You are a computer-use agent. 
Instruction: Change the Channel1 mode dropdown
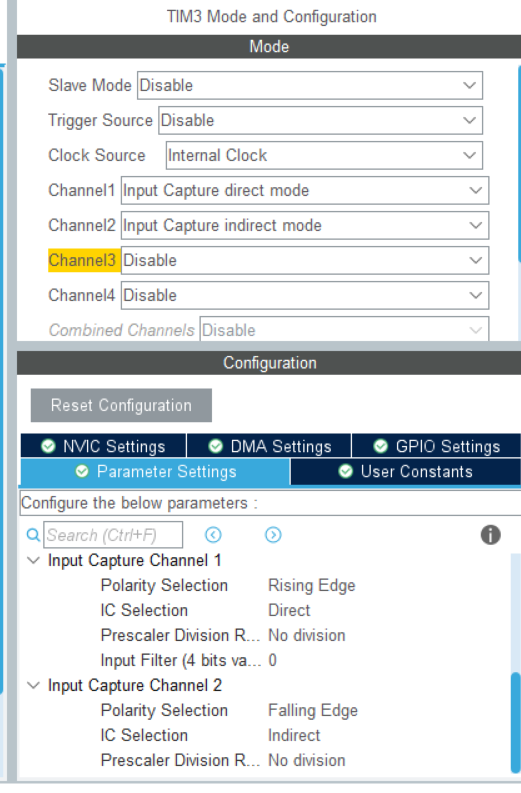305,190
